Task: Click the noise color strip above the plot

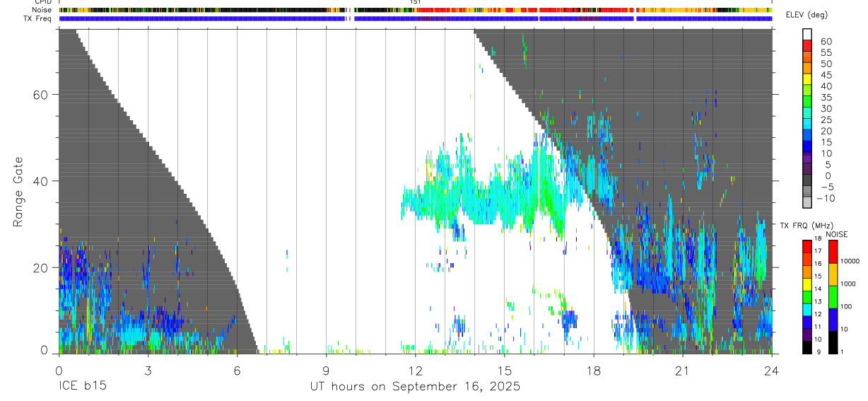Action: point(415,10)
